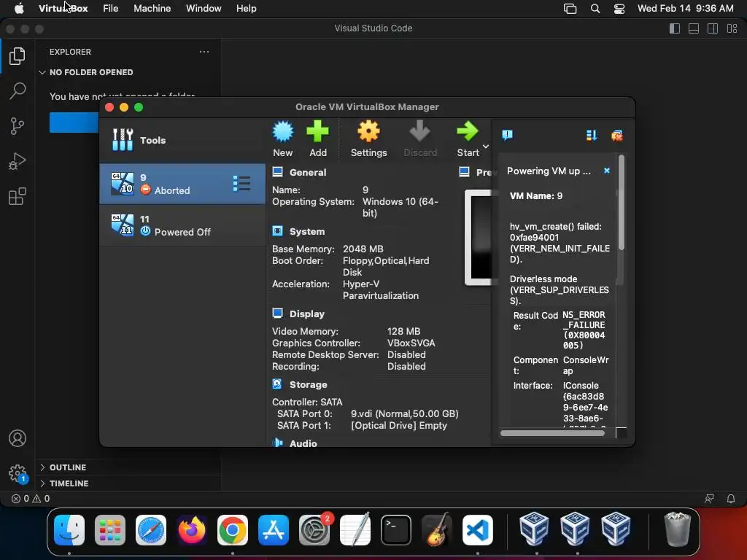Open Google Chrome from the Dock

(x=233, y=530)
